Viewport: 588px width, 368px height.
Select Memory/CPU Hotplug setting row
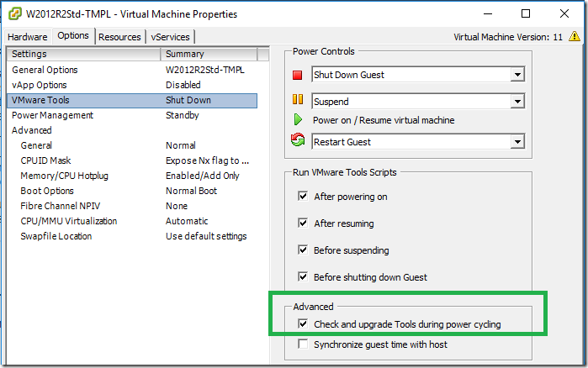132,176
